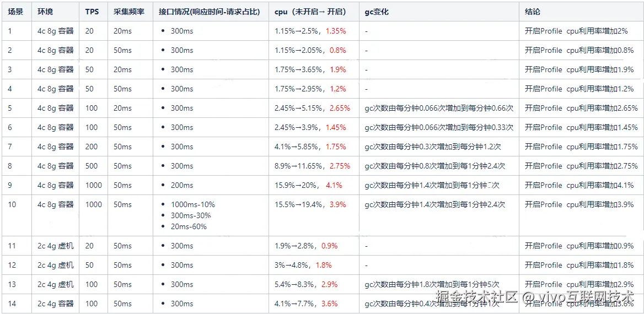This screenshot has height=314, width=644.
Task: Click the 20ms-60% bullet item
Action: click(x=189, y=226)
